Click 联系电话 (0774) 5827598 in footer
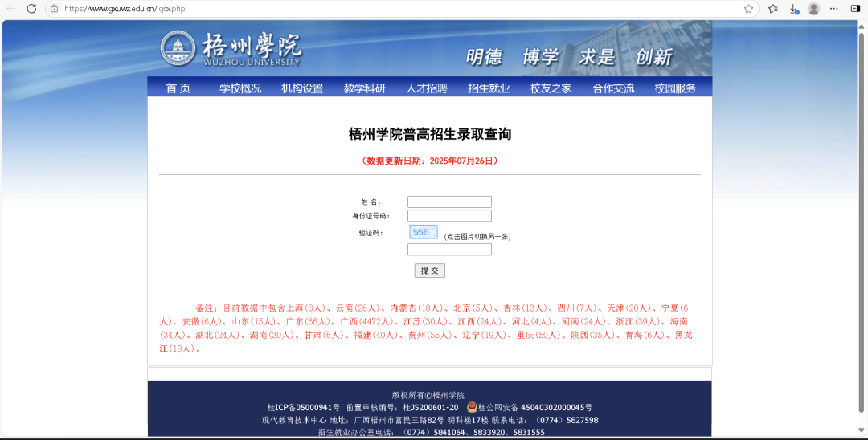 (x=545, y=420)
